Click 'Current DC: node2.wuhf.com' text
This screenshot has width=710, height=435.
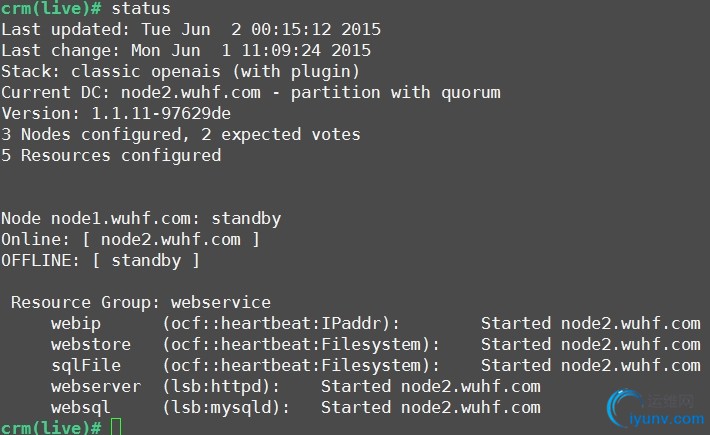tap(131, 92)
